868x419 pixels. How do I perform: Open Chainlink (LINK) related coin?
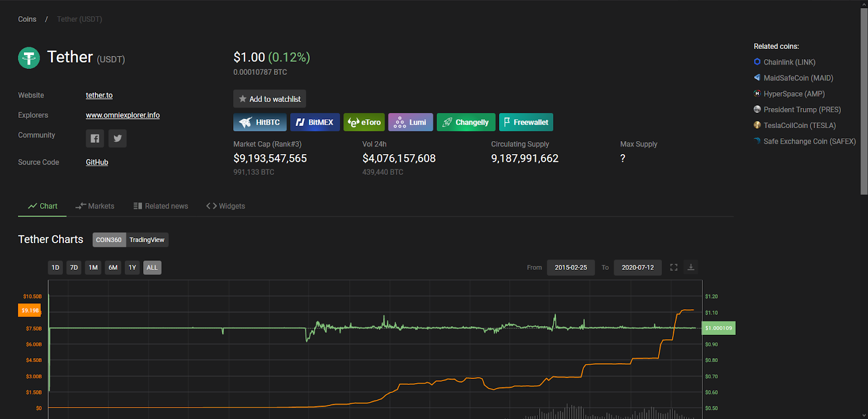789,62
